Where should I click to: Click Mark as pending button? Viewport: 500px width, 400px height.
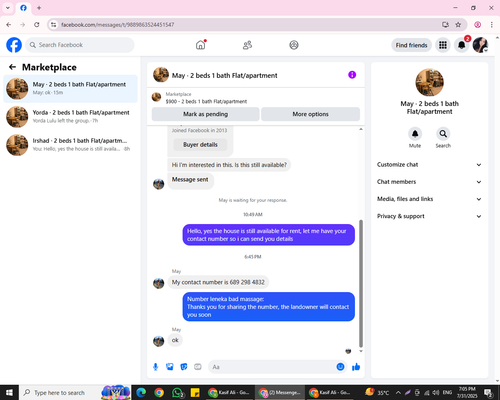point(205,114)
